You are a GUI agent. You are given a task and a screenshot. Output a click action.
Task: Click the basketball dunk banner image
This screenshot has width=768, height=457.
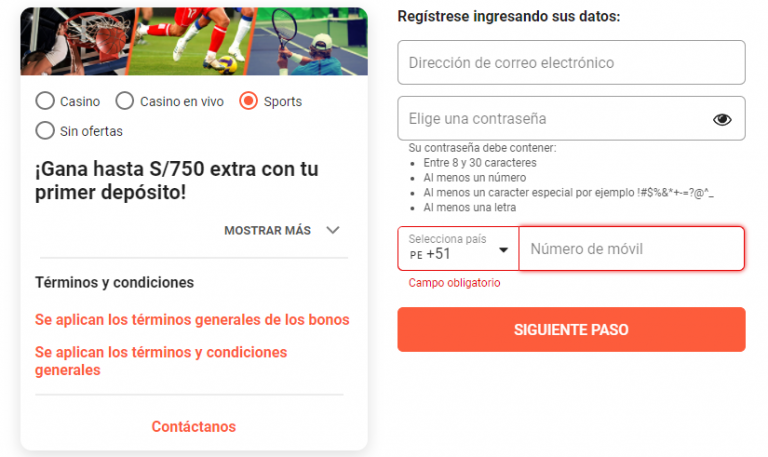[76, 41]
